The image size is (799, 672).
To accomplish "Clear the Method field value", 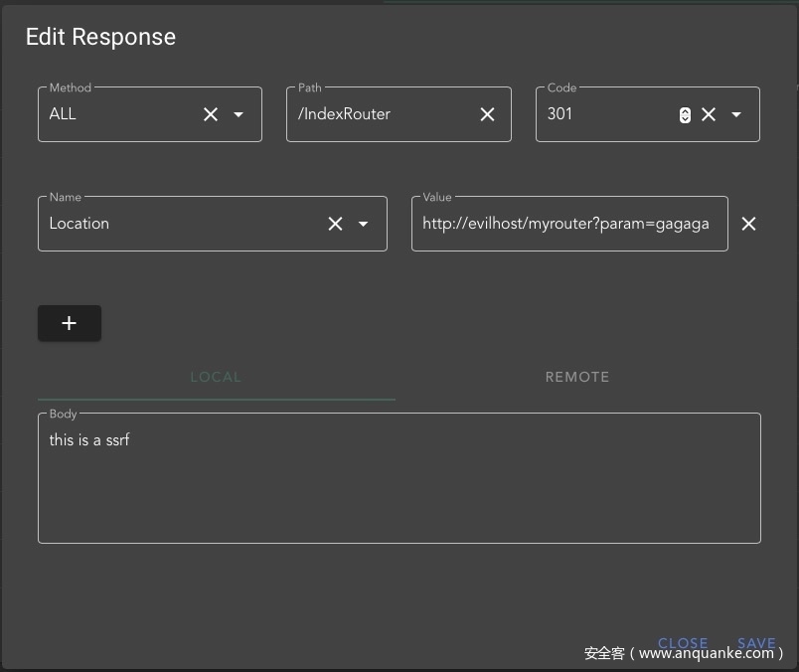I will [211, 114].
